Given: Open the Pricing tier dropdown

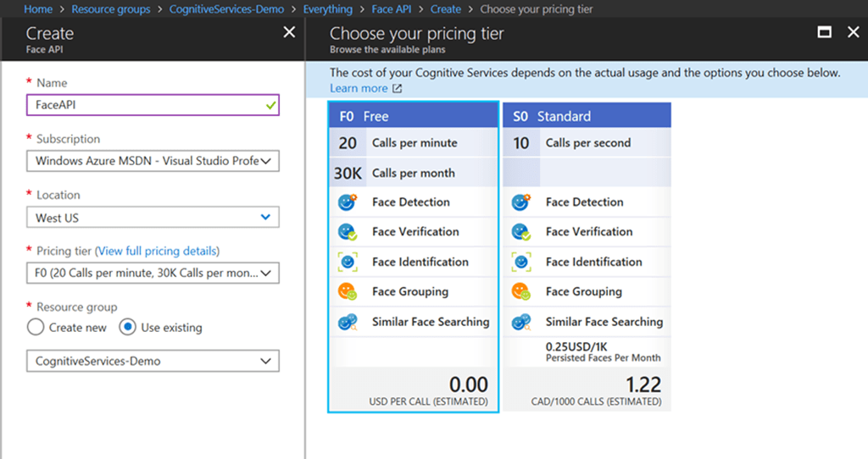Looking at the screenshot, I should coord(153,273).
